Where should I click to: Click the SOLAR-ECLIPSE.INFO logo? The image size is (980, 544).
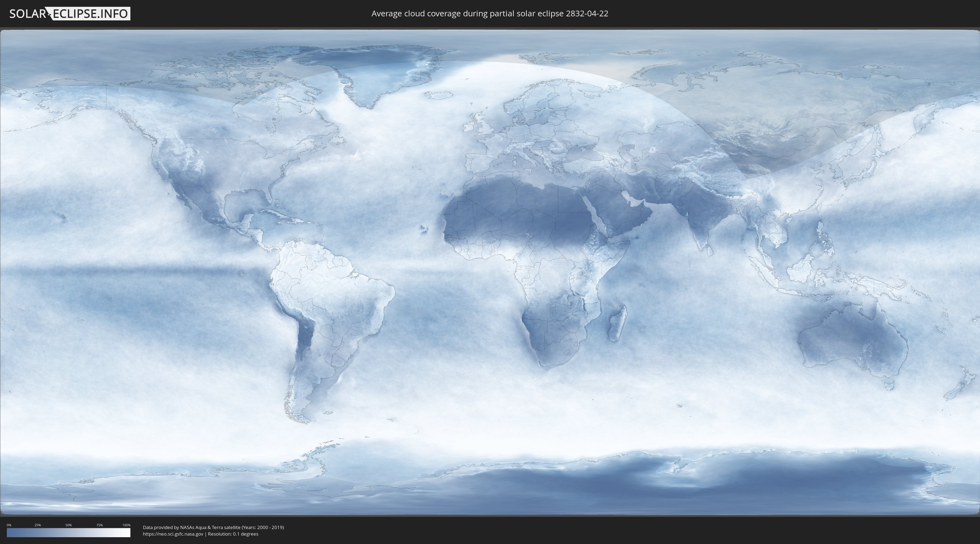click(70, 14)
